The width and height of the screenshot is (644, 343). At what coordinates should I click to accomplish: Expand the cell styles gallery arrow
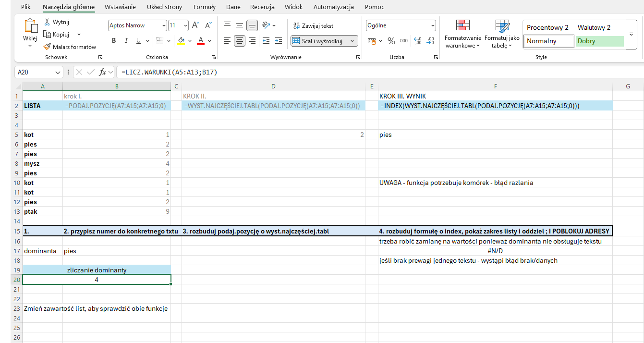[632, 35]
